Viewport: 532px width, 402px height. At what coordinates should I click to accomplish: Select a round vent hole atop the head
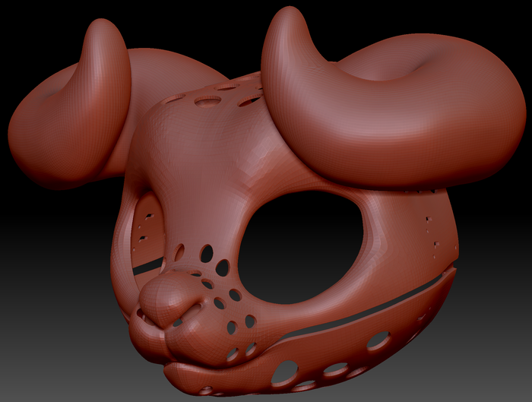coord(207,101)
